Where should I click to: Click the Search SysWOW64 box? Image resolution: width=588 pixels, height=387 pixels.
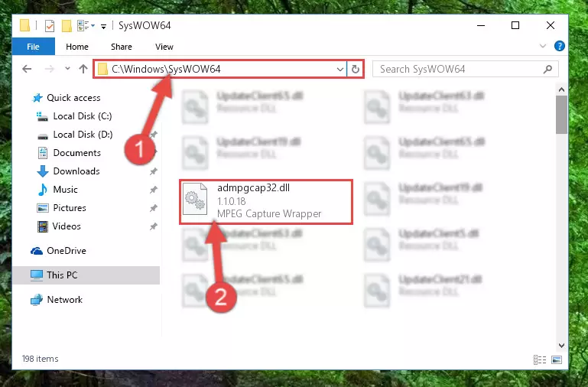point(465,69)
